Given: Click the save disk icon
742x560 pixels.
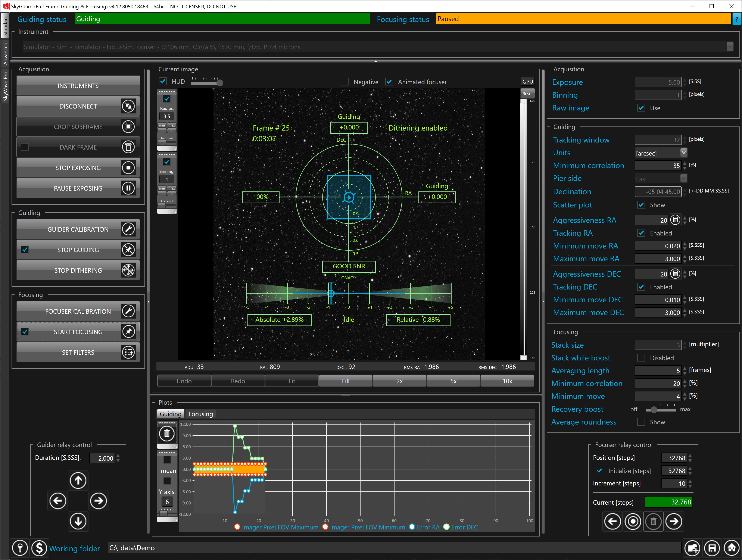Looking at the screenshot, I should tap(712, 548).
